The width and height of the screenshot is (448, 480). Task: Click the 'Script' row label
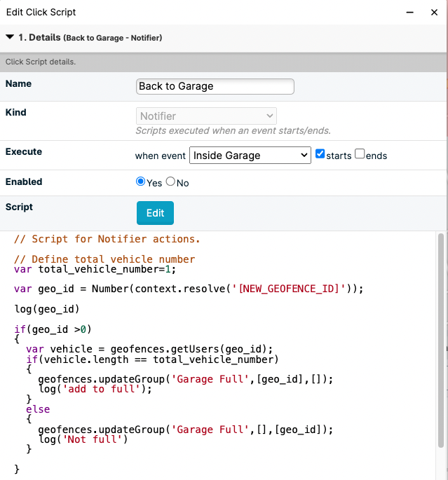tap(19, 207)
